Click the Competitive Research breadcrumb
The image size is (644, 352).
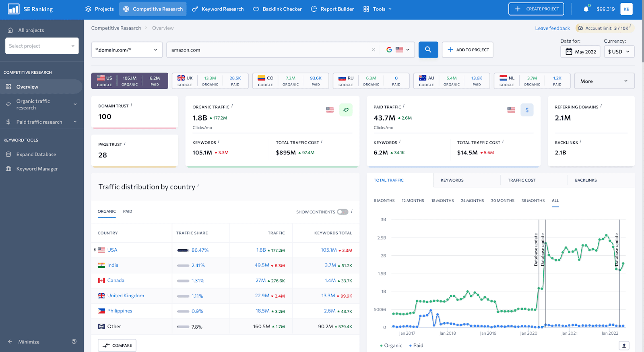pos(116,28)
